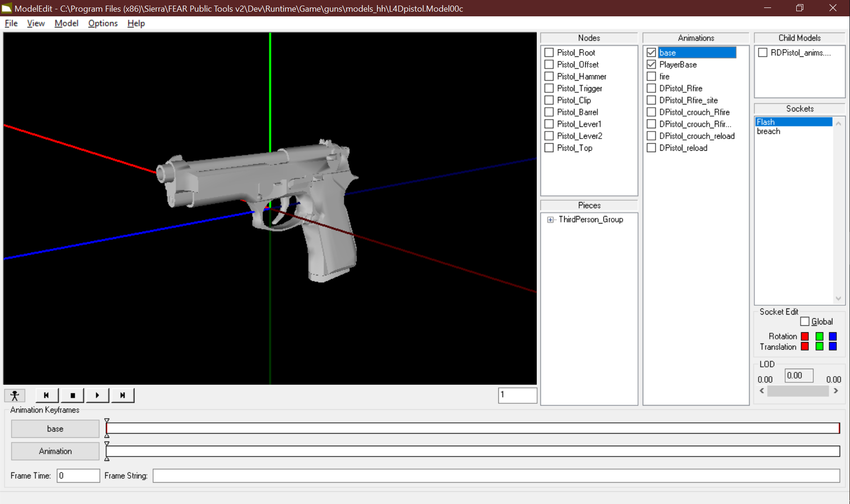Image resolution: width=850 pixels, height=504 pixels.
Task: Click the base keyframes button
Action: (55, 429)
